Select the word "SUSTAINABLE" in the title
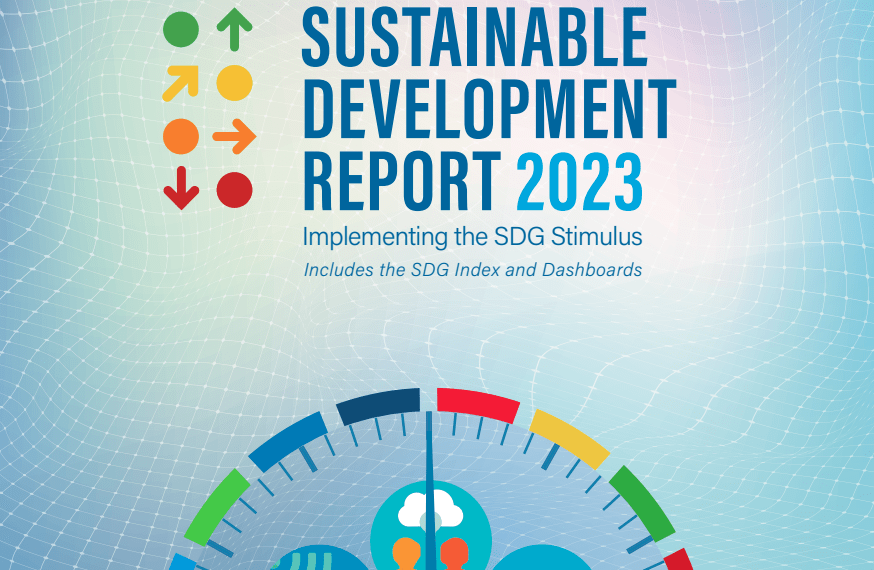 (475, 37)
